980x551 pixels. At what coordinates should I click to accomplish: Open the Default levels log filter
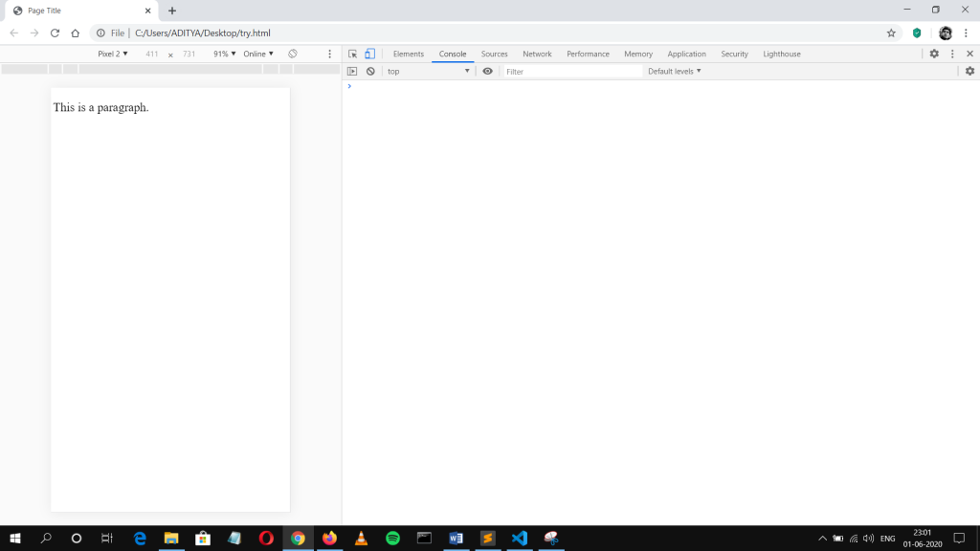(675, 72)
